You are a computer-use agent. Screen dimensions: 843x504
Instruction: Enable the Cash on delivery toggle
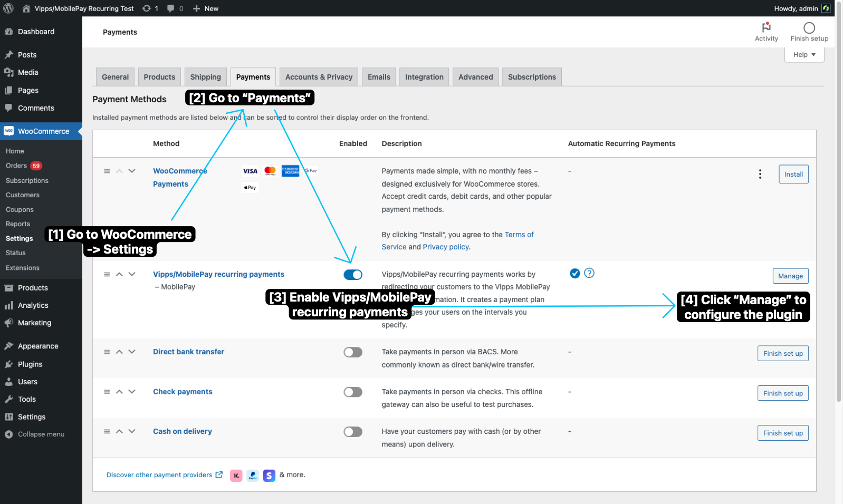tap(353, 432)
